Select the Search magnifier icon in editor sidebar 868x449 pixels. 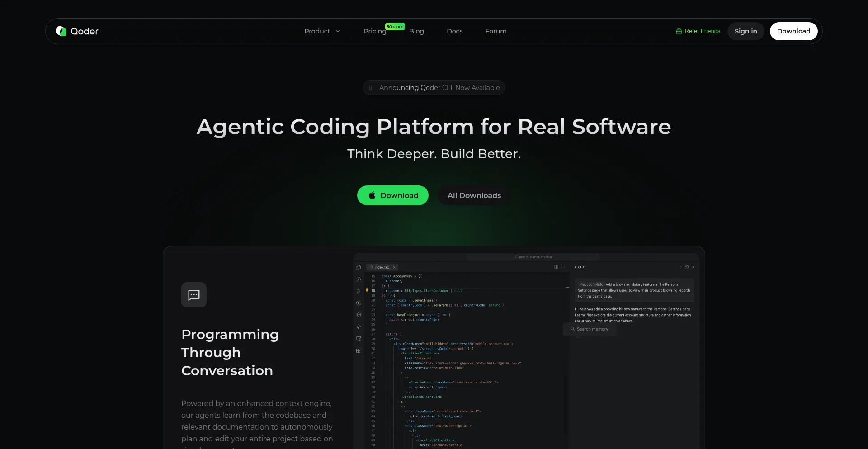click(x=359, y=279)
